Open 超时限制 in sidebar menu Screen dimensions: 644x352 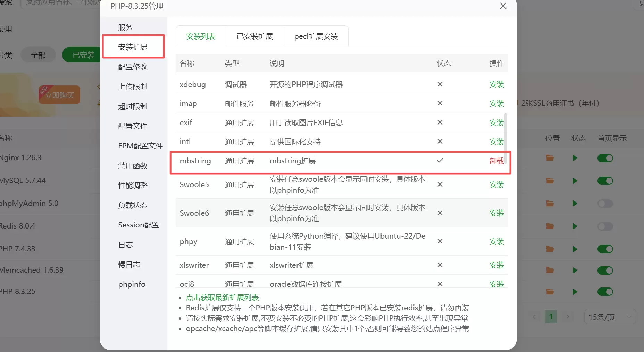pyautogui.click(x=133, y=106)
